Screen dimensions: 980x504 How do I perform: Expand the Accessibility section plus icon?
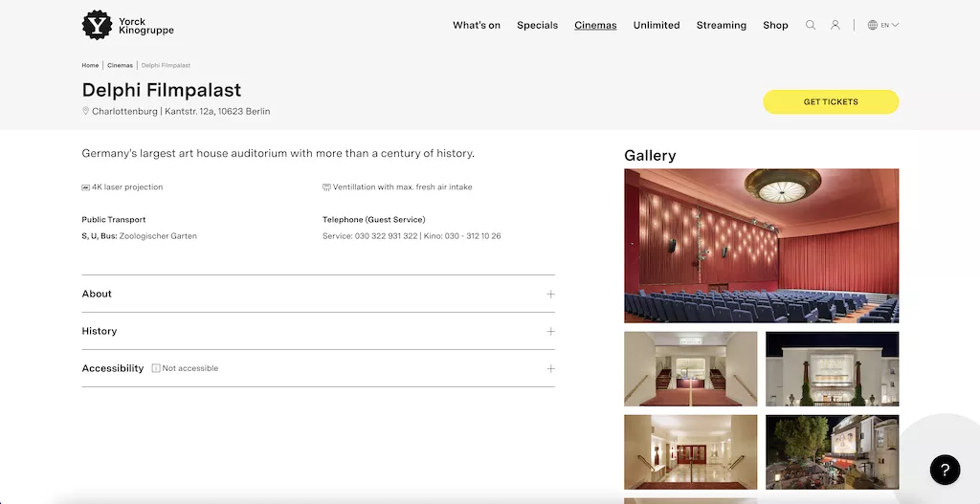[550, 369]
